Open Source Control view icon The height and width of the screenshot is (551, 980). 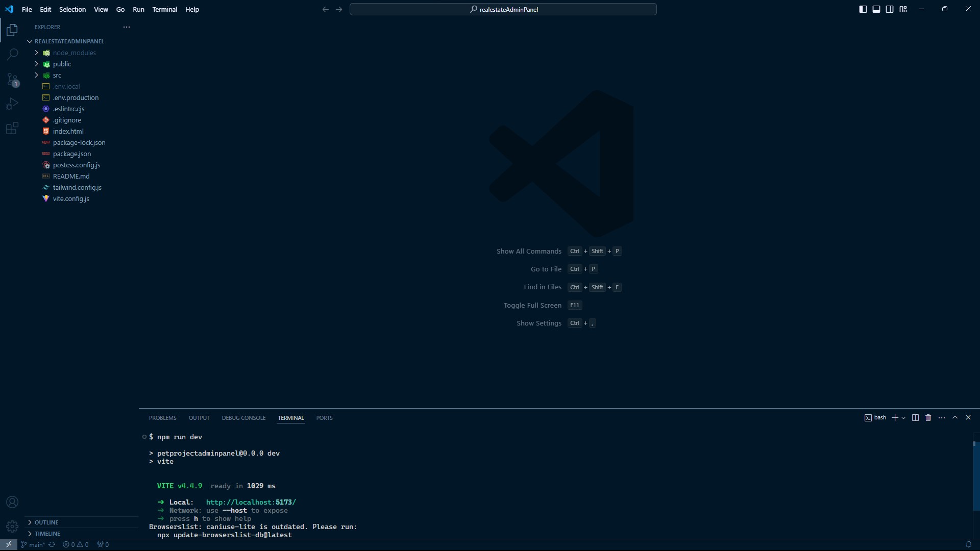pyautogui.click(x=12, y=79)
